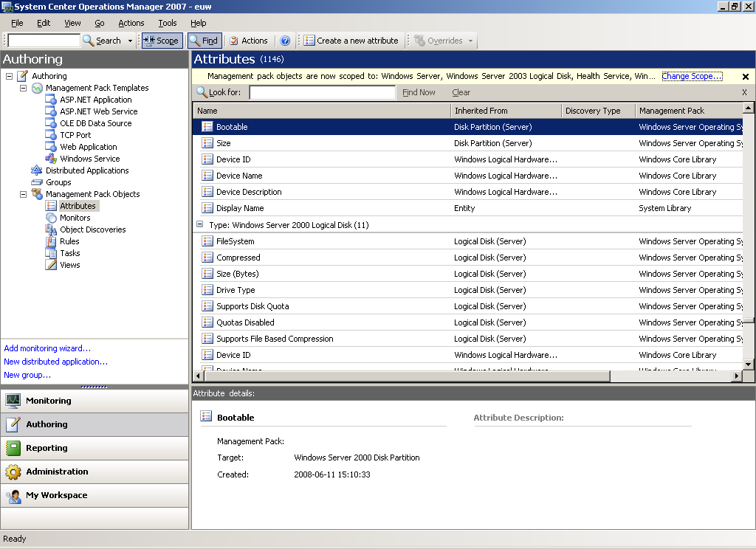Click the New group link
Image resolution: width=756 pixels, height=549 pixels.
click(27, 375)
